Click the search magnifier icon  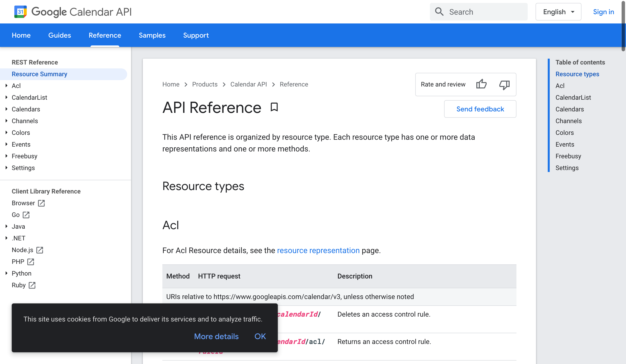click(439, 12)
